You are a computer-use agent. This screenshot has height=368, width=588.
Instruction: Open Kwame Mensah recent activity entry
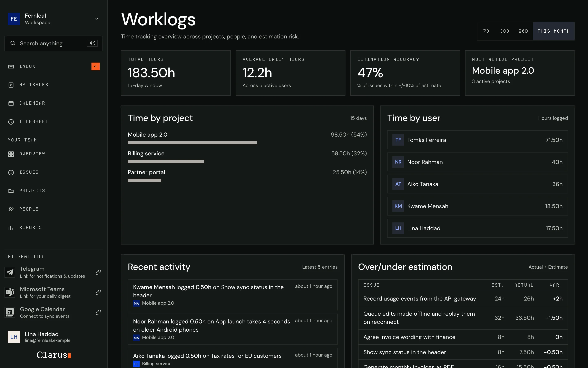click(233, 295)
